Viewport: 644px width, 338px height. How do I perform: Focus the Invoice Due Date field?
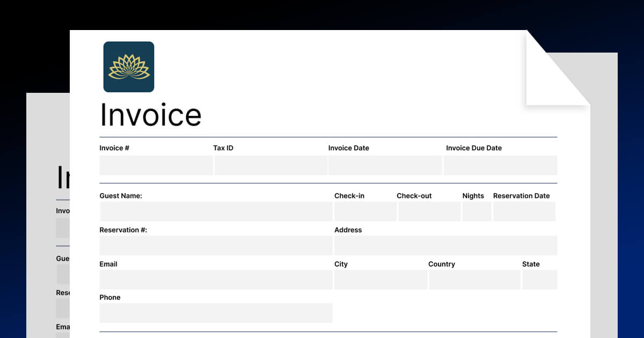(x=500, y=165)
